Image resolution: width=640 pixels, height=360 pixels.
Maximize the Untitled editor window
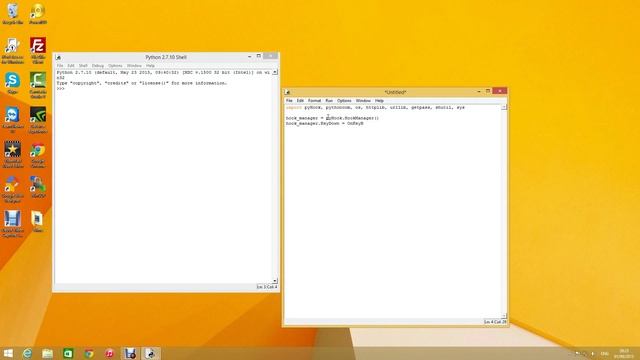pyautogui.click(x=488, y=91)
